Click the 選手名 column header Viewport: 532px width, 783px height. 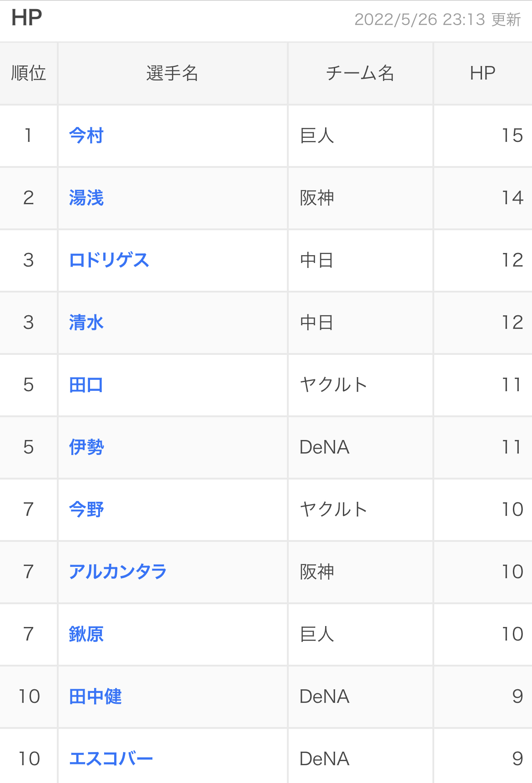[172, 73]
